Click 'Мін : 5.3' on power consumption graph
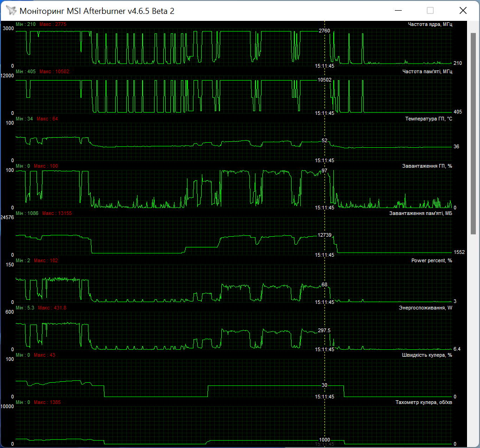This screenshot has width=480, height=448. (25, 307)
